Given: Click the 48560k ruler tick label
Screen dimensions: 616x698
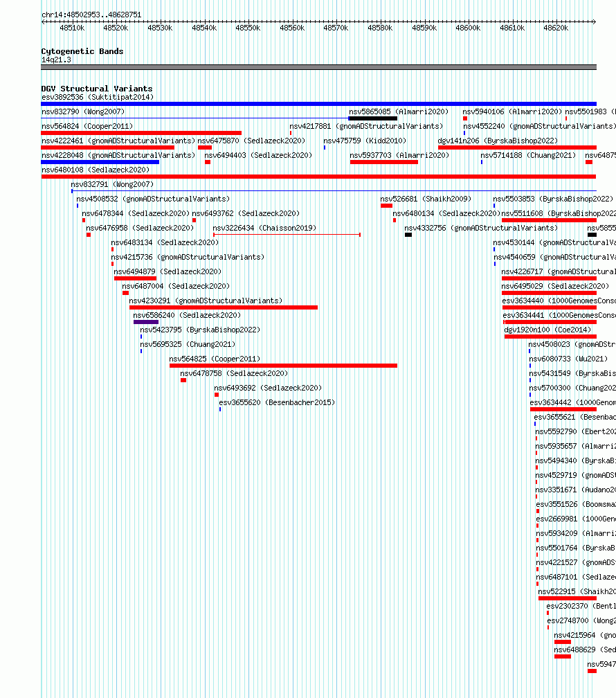Looking at the screenshot, I should point(292,28).
